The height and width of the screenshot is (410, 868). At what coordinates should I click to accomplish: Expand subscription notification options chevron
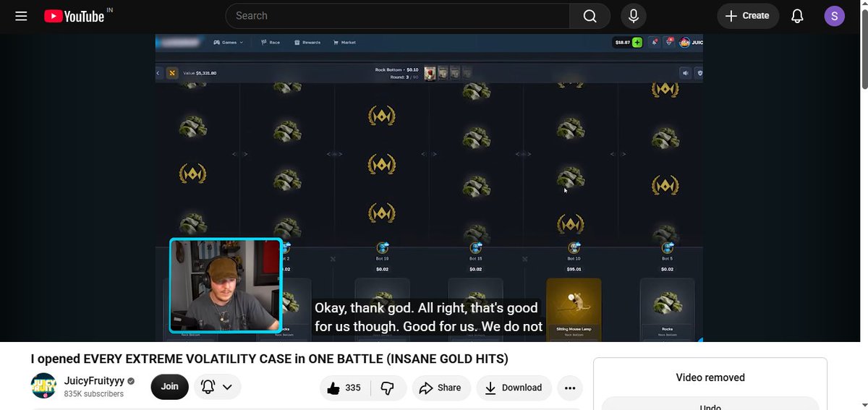click(x=227, y=387)
